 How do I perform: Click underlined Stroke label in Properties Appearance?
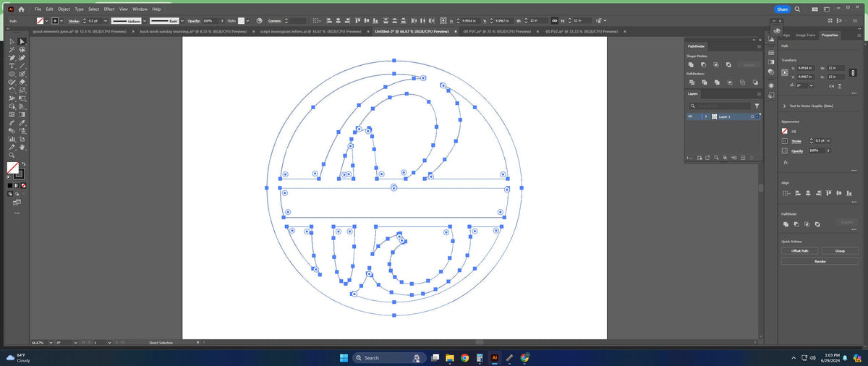796,141
